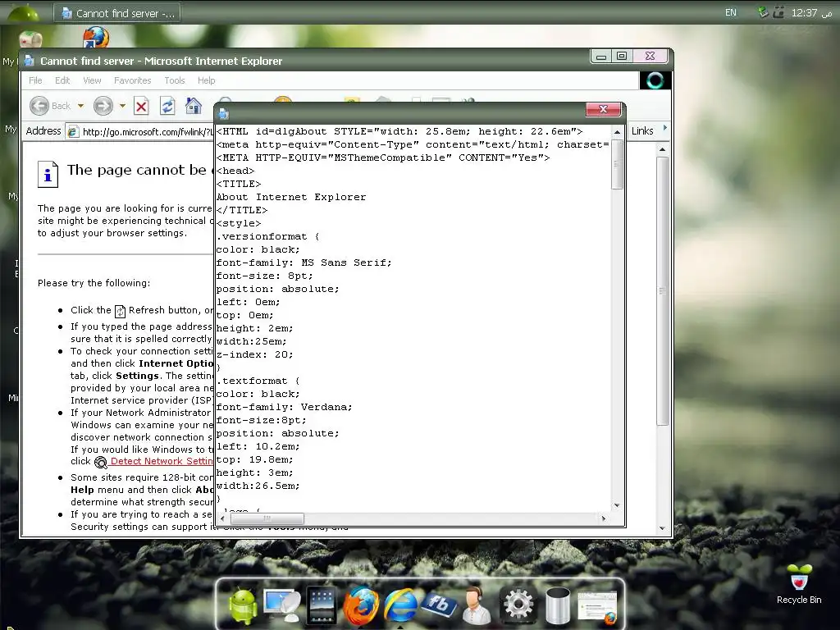The image size is (840, 630).
Task: Open the File menu
Action: click(x=35, y=80)
